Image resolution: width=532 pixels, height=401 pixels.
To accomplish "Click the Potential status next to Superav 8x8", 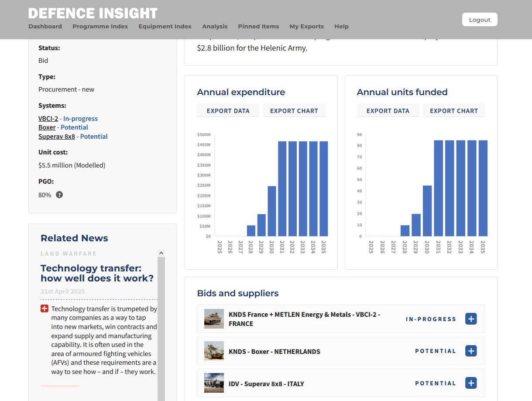I will coord(94,137).
